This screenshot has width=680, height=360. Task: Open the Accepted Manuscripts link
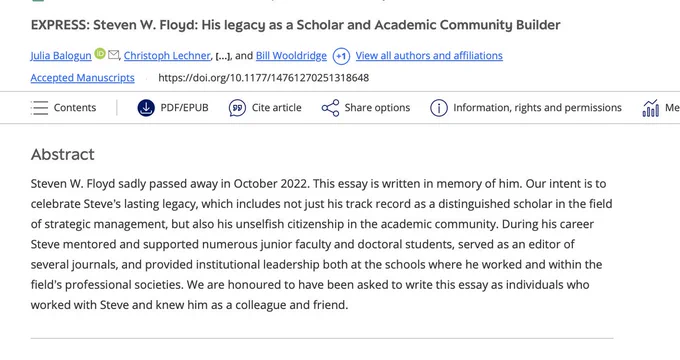pyautogui.click(x=82, y=78)
